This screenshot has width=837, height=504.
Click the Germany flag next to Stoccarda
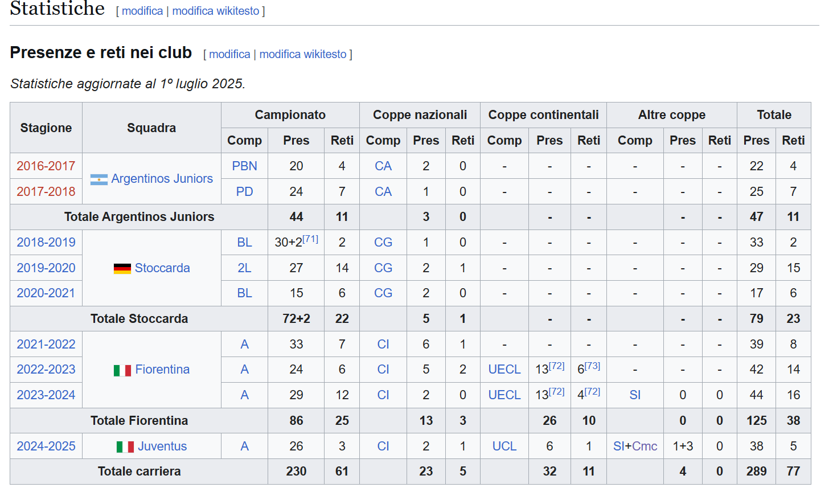[122, 268]
